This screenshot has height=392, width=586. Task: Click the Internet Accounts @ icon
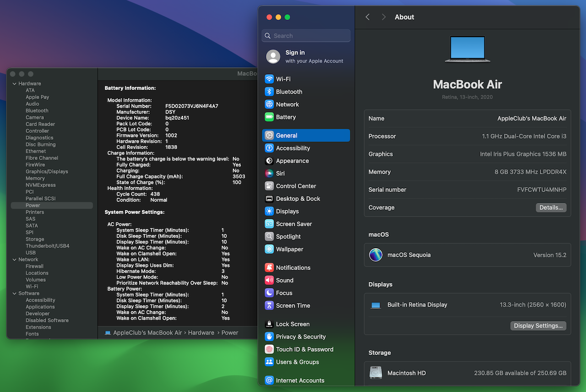pyautogui.click(x=269, y=381)
